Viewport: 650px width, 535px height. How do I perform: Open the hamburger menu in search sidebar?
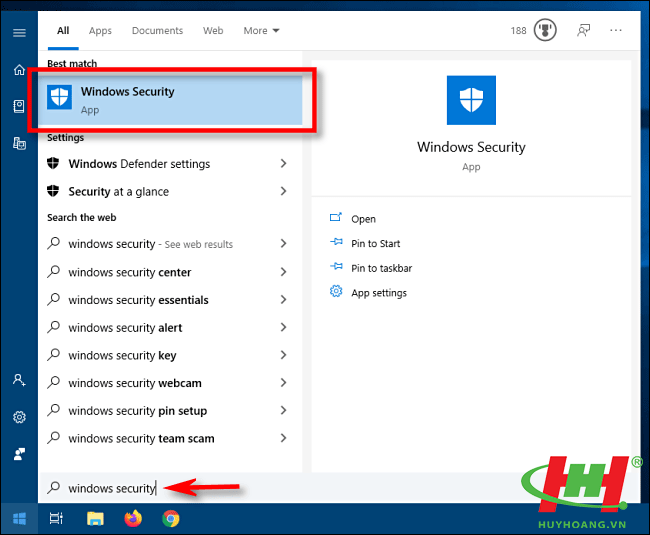pyautogui.click(x=19, y=33)
